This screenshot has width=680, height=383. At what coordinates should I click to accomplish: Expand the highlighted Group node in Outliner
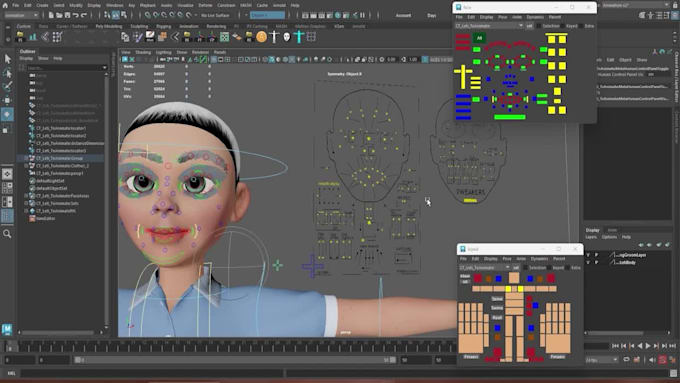[26, 158]
